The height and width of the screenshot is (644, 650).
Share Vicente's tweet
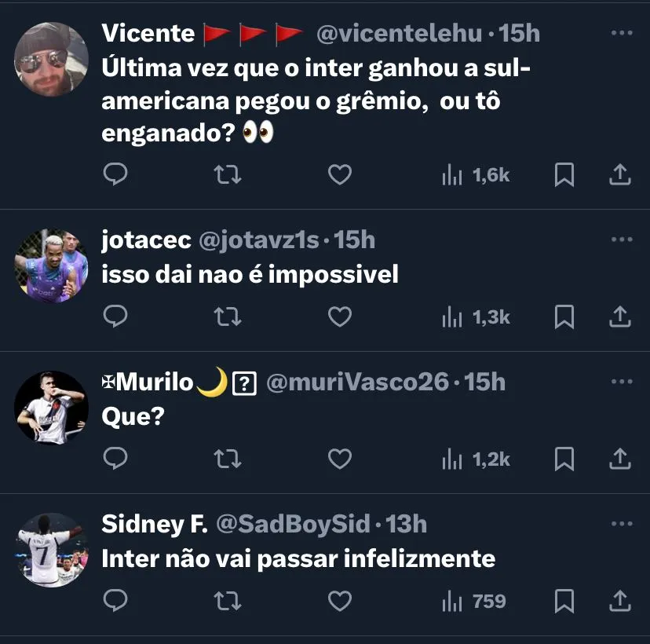click(x=620, y=174)
